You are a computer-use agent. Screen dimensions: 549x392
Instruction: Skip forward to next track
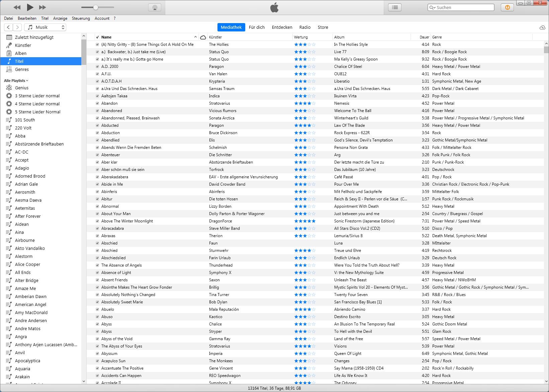tap(42, 7)
